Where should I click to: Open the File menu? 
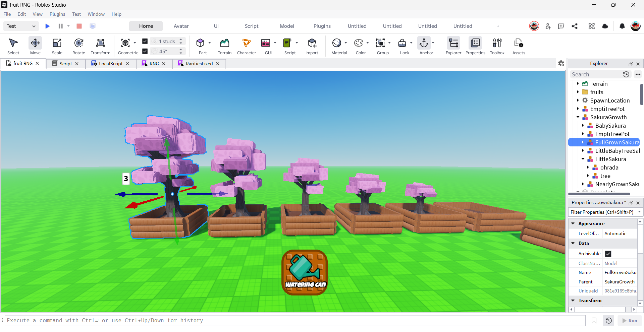[7, 14]
